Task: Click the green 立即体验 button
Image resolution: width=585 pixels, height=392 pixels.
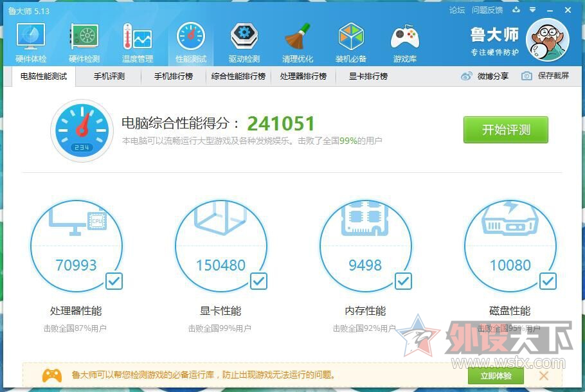Action: click(496, 375)
